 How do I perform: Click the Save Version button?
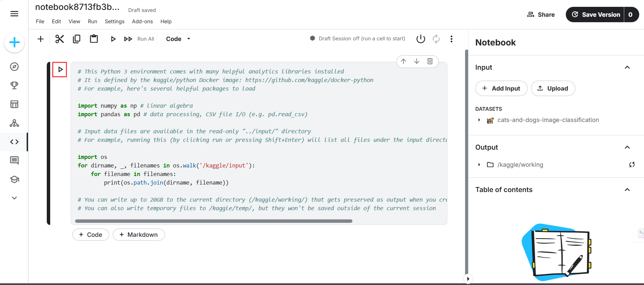coord(596,15)
